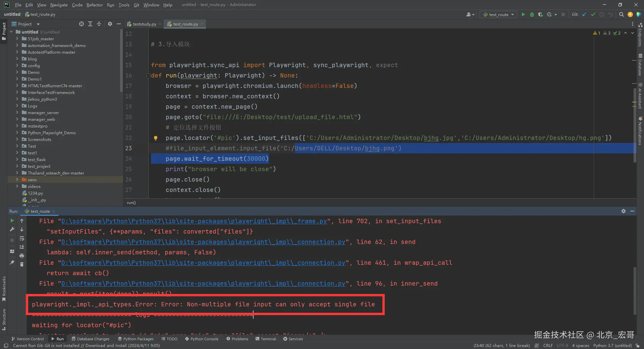Toggle the Bookmarks tool window stripe button
Image resolution: width=644 pixels, height=349 pixels.
[x=4, y=289]
